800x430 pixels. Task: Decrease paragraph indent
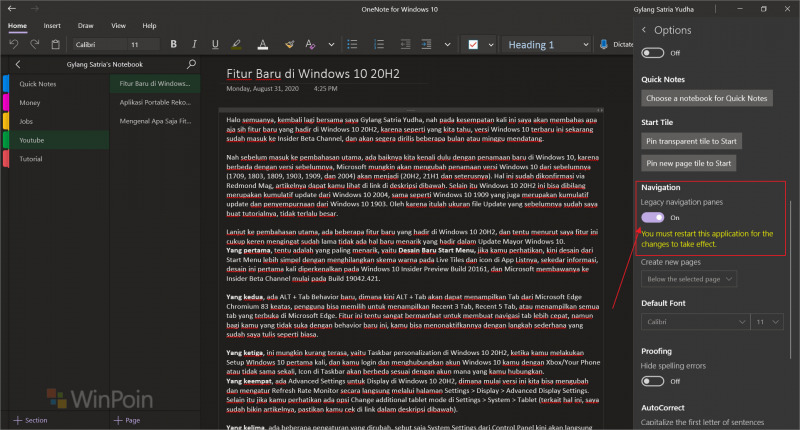pyautogui.click(x=405, y=44)
